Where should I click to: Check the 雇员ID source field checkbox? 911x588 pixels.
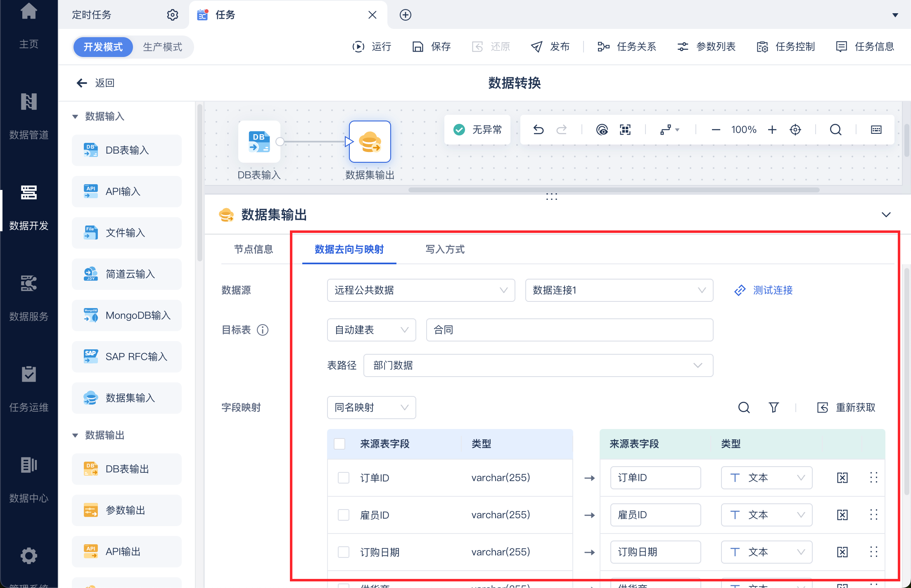(x=343, y=515)
